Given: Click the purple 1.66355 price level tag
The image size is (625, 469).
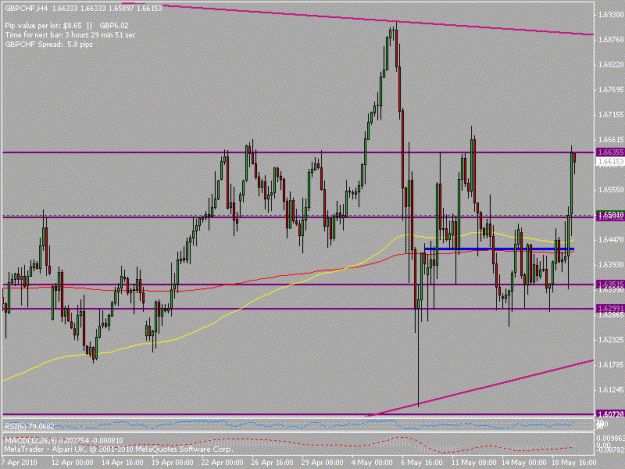Looking at the screenshot, I should coord(610,152).
